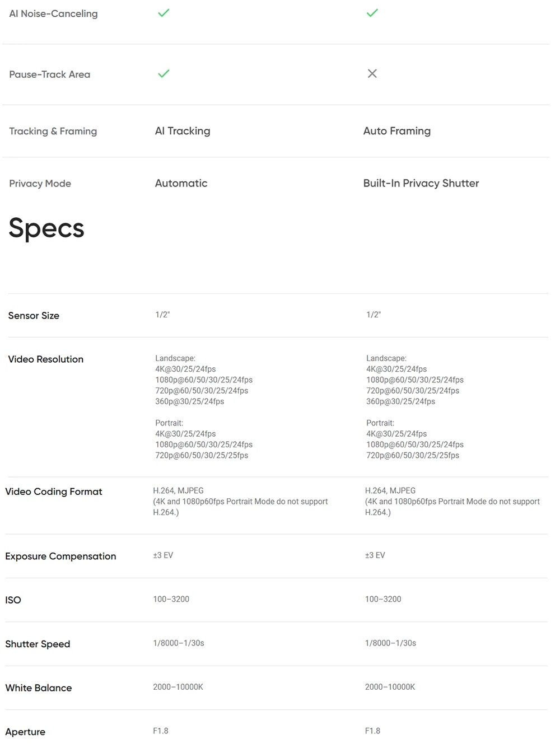The height and width of the screenshot is (753, 560).
Task: Click the Exposure Compensation label
Action: [60, 556]
